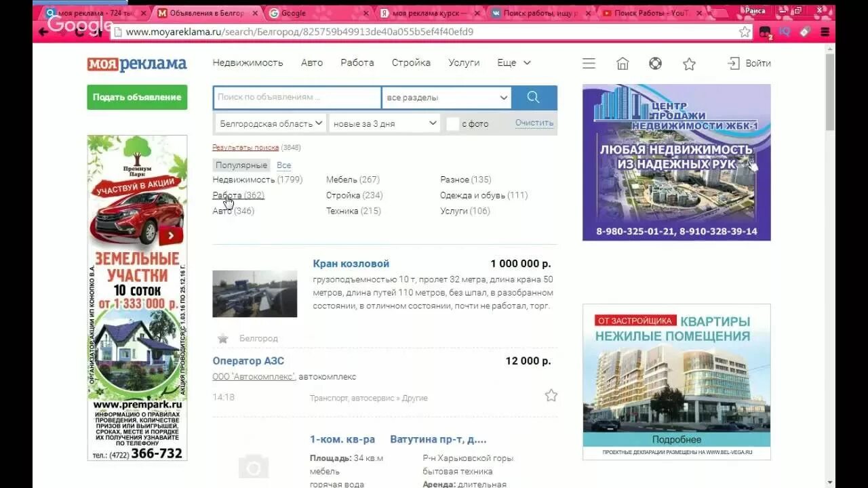Select the Все categories tab
The image size is (868, 488).
[x=283, y=165]
